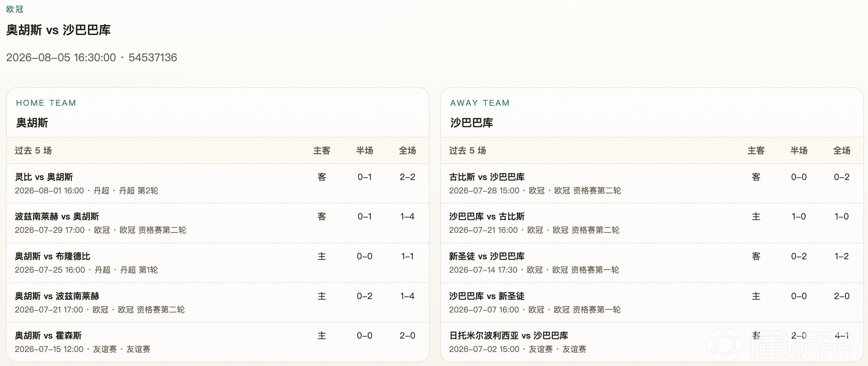Click the 0-2 full-time score for 古比斯 match
The image size is (868, 366).
[x=842, y=177]
